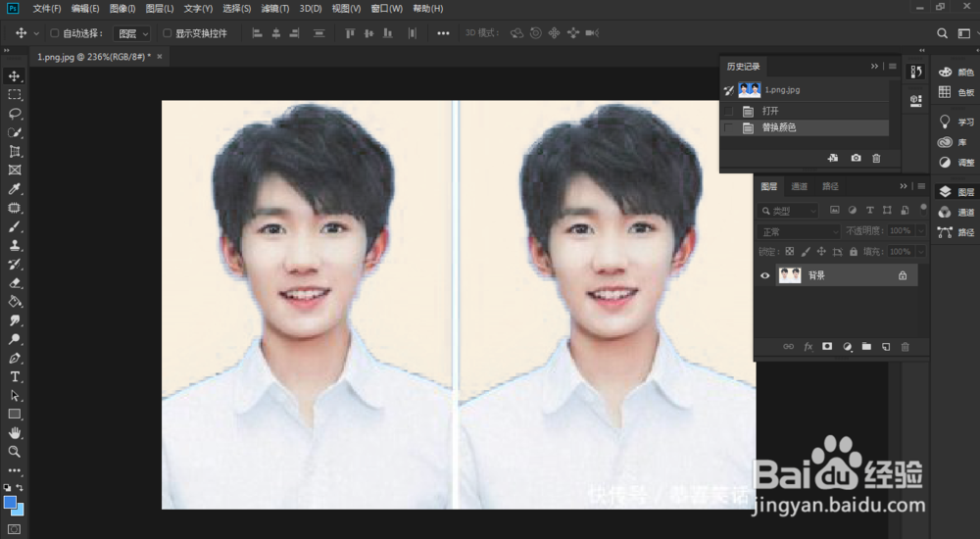Select the History Brush tool

(x=15, y=264)
